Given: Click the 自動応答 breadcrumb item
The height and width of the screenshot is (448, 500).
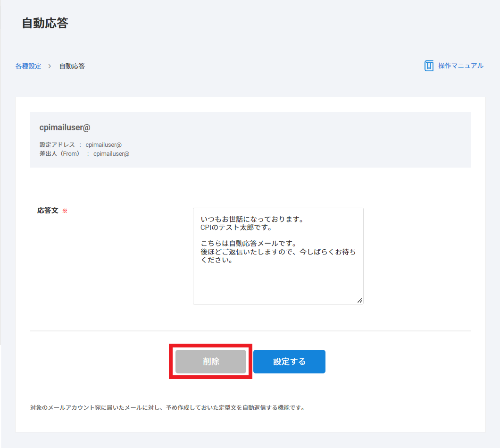Looking at the screenshot, I should pos(72,66).
